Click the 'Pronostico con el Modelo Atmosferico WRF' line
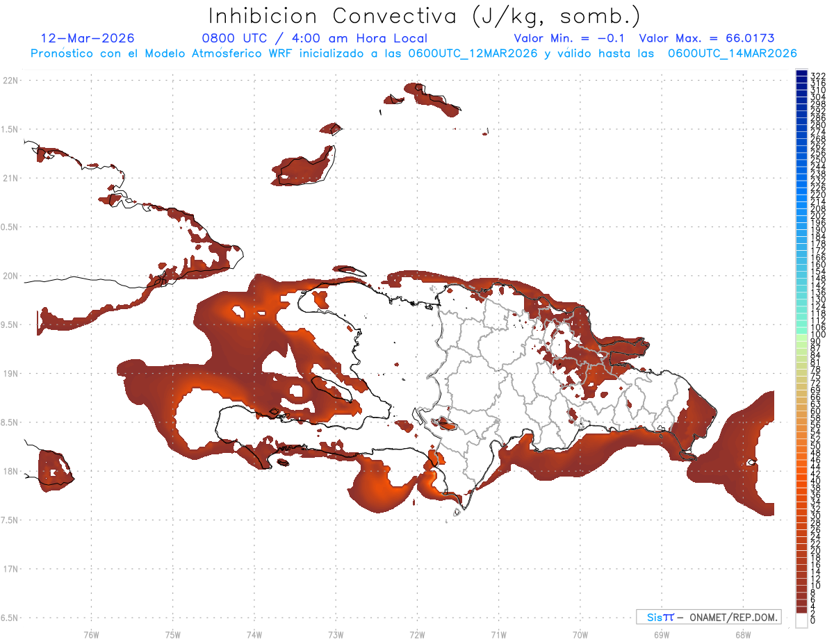Image resolution: width=834 pixels, height=644 pixels. click(x=414, y=53)
